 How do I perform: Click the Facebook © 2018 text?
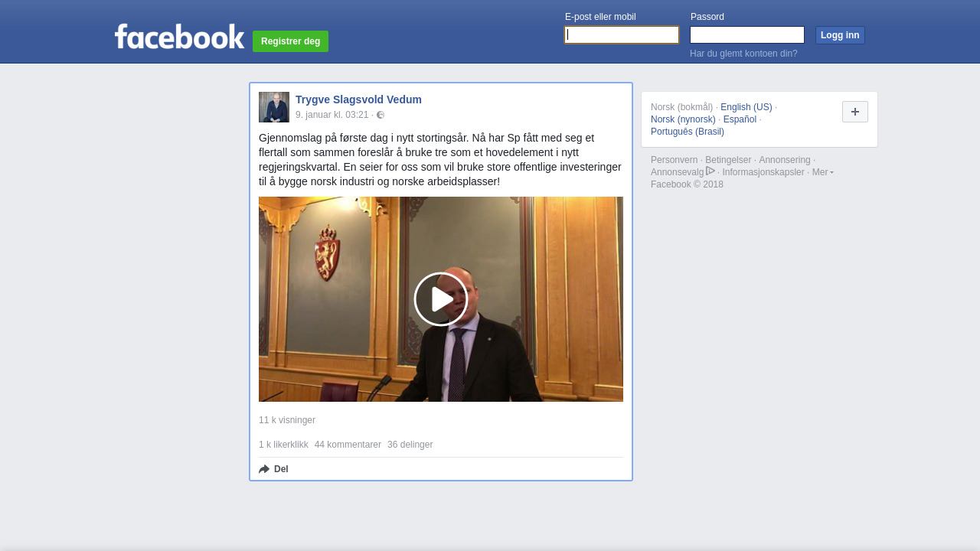(x=687, y=184)
